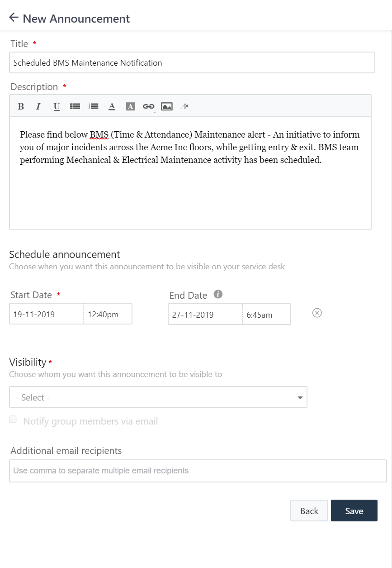Edit the Title field
Screen dimensions: 392x568
click(x=192, y=62)
